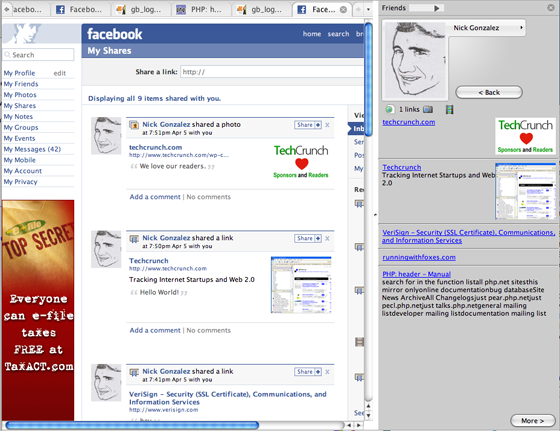
Task: Click the TechCrunch heart image in feed
Action: [x=301, y=161]
